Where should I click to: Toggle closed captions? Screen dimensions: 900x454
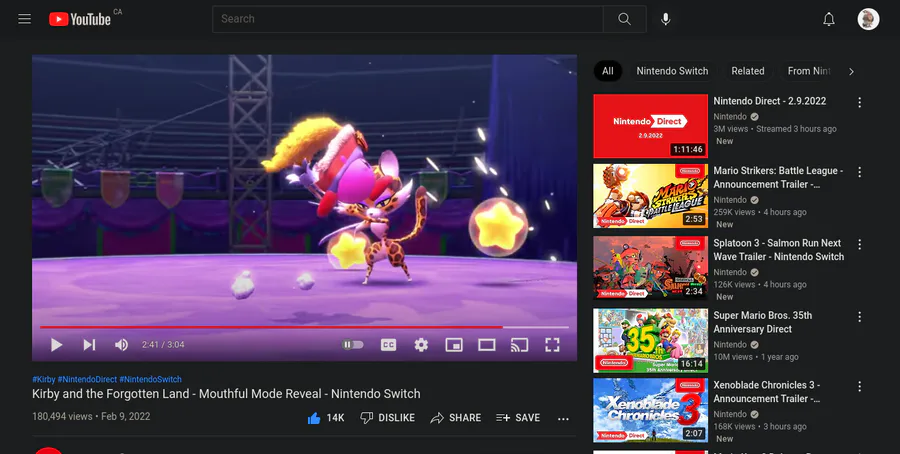[x=389, y=345]
